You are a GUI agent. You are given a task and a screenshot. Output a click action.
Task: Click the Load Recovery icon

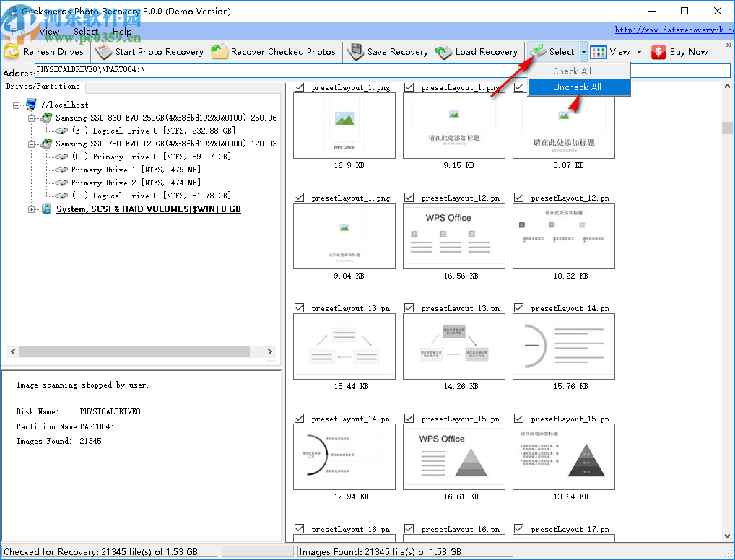(x=443, y=51)
